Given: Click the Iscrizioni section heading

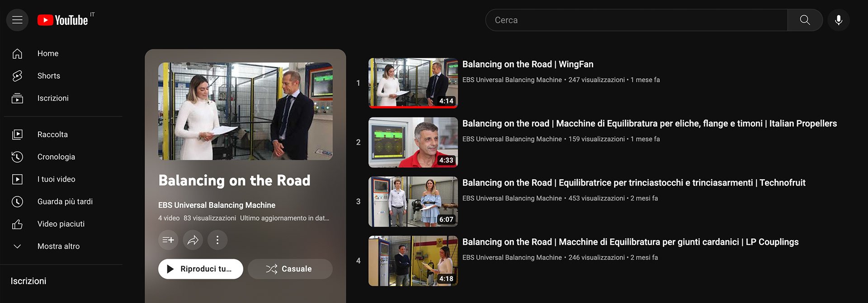Looking at the screenshot, I should point(28,281).
